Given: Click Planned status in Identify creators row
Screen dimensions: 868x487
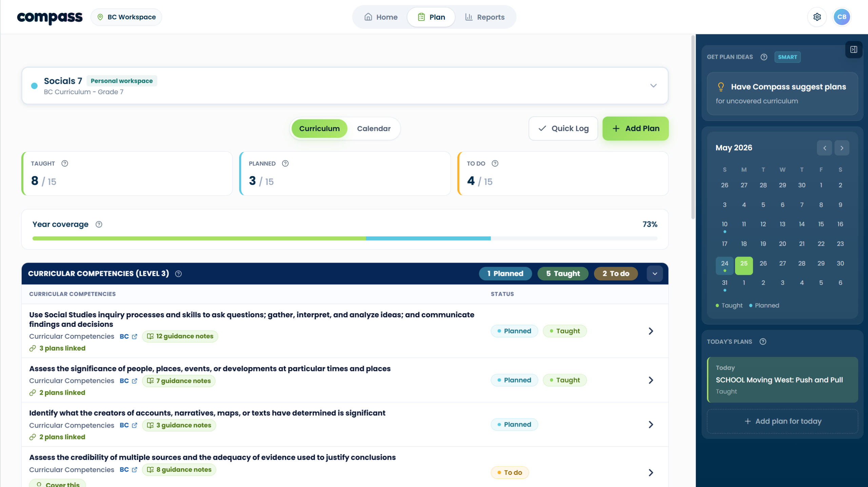Looking at the screenshot, I should (x=514, y=425).
